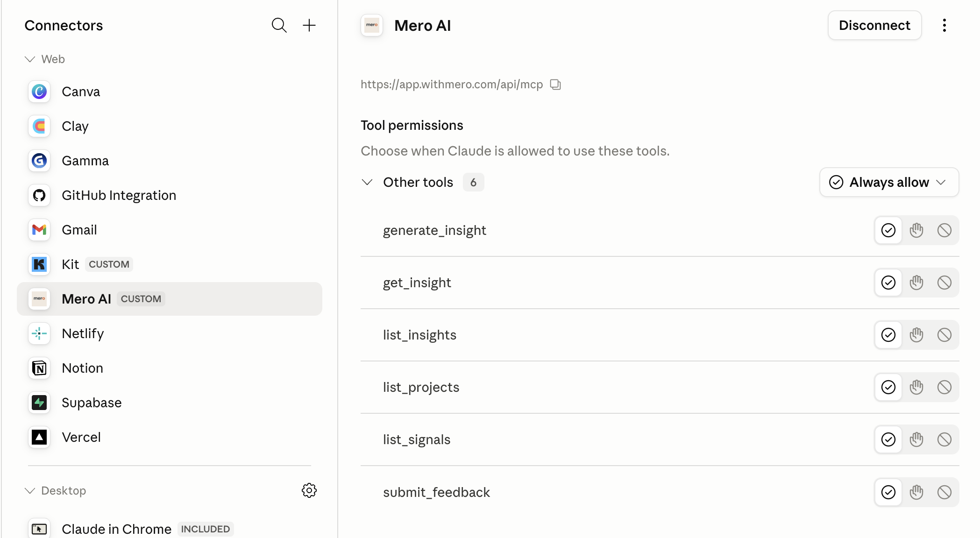Select the Canva connector
The image size is (980, 538).
pos(170,92)
